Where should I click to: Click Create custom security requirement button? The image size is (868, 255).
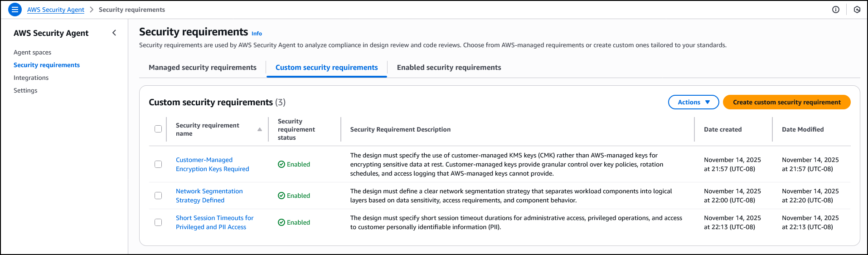(786, 102)
